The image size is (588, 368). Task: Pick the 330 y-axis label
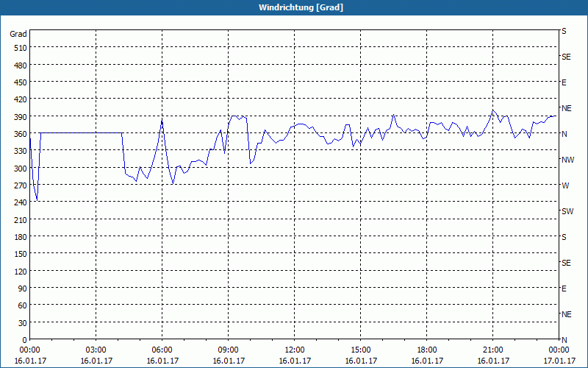coord(21,152)
